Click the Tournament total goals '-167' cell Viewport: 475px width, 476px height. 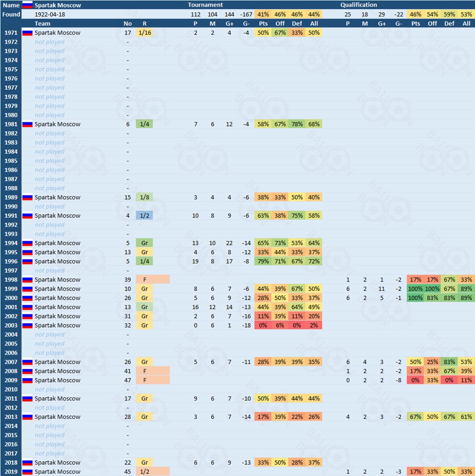pos(246,15)
